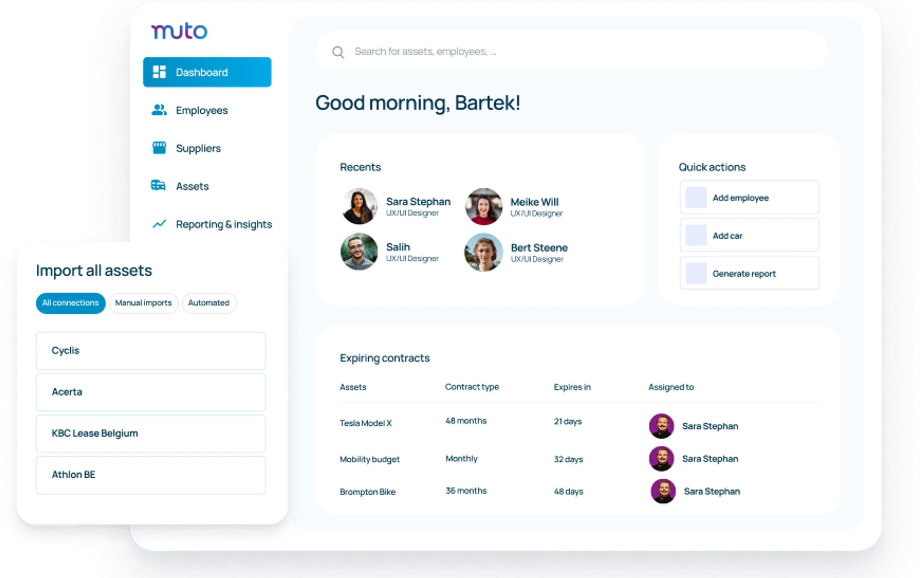
Task: Click the Contract type column header
Action: (x=472, y=387)
